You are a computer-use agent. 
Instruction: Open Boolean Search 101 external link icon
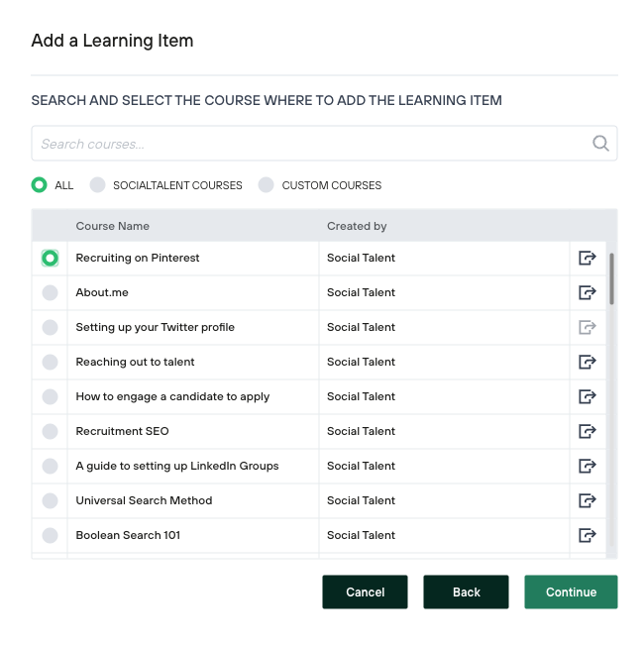[588, 535]
